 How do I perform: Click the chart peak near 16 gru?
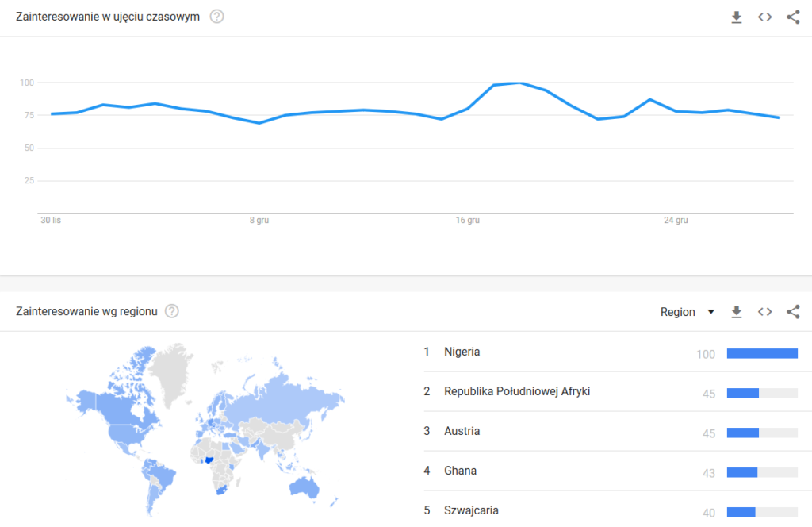(x=519, y=83)
